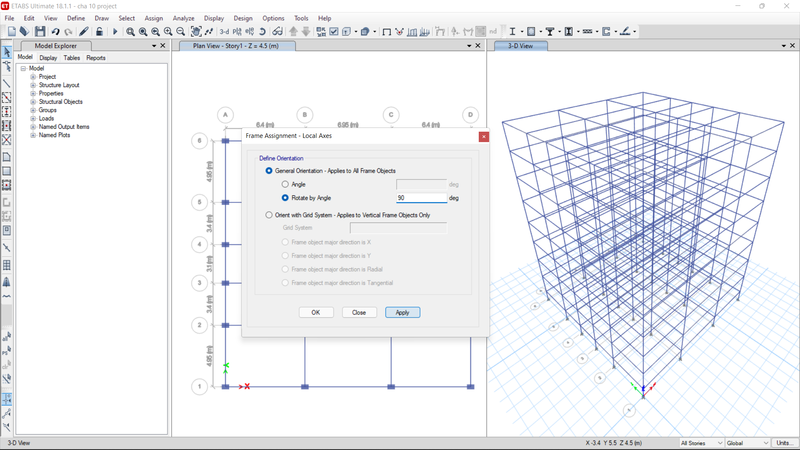
Task: Open the Assign menu
Action: [154, 18]
